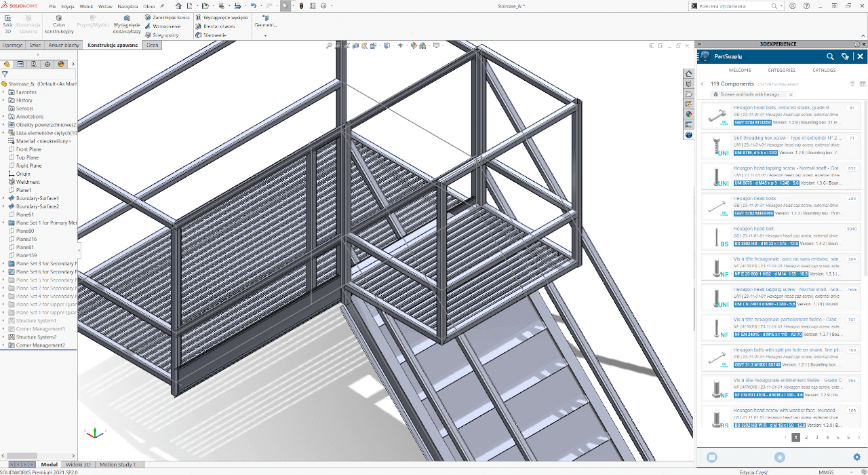Remove the 'Screws and bolts' filter chip
The height and width of the screenshot is (475, 868).
pyautogui.click(x=791, y=94)
